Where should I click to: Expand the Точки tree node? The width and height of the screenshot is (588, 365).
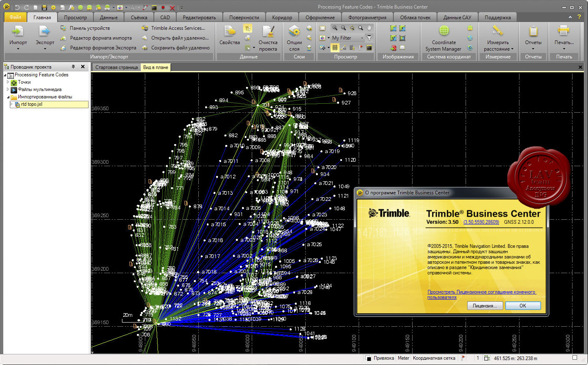pyautogui.click(x=8, y=82)
